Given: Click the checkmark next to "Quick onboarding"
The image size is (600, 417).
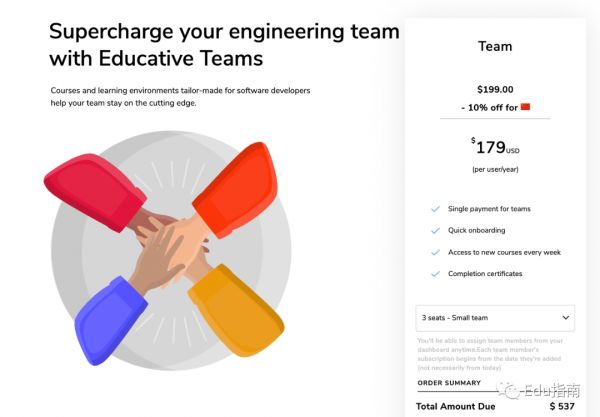Looking at the screenshot, I should click(435, 231).
